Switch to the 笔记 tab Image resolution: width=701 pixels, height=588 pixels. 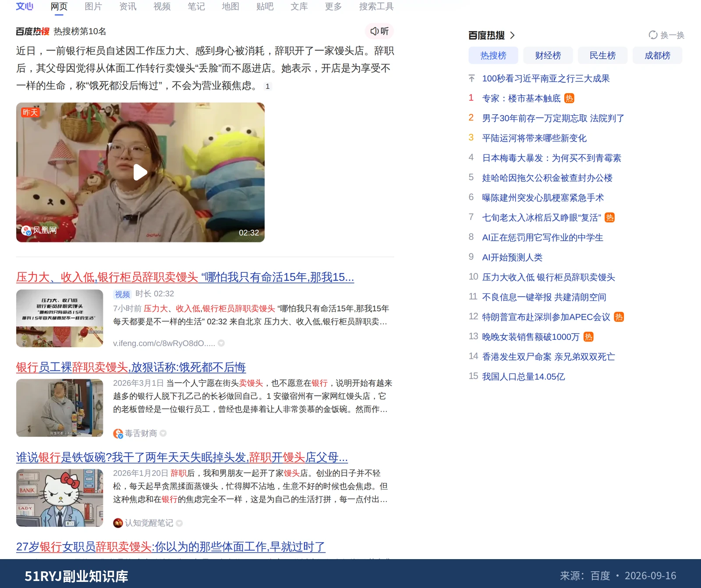coord(196,7)
